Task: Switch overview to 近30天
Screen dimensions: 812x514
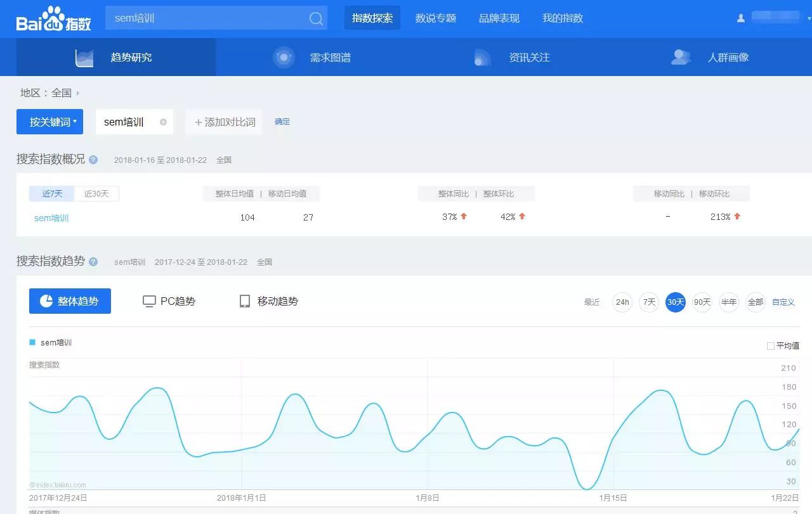Action: point(96,194)
